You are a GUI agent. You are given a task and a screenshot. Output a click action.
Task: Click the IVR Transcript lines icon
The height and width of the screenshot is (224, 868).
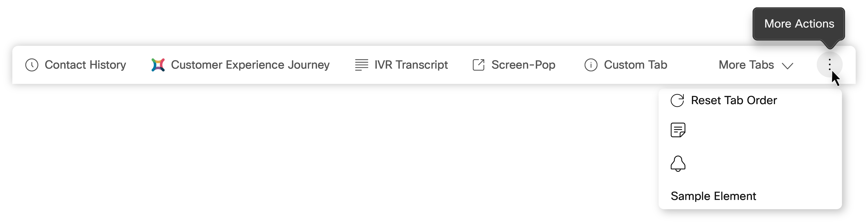(362, 65)
